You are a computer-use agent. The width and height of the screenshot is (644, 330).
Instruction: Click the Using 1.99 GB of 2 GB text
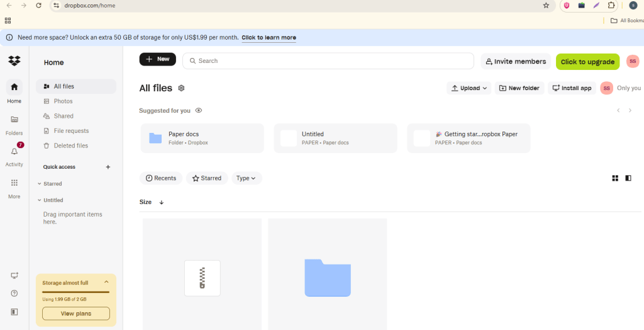[x=65, y=299]
